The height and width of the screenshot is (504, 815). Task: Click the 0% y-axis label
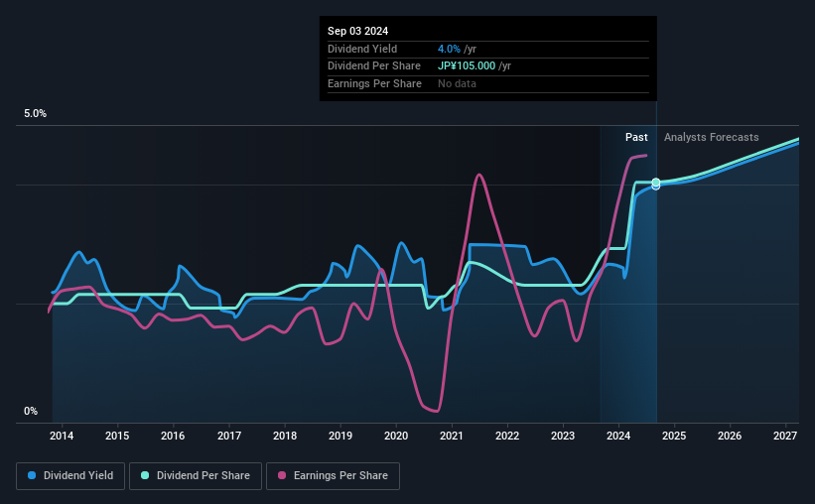[x=31, y=411]
